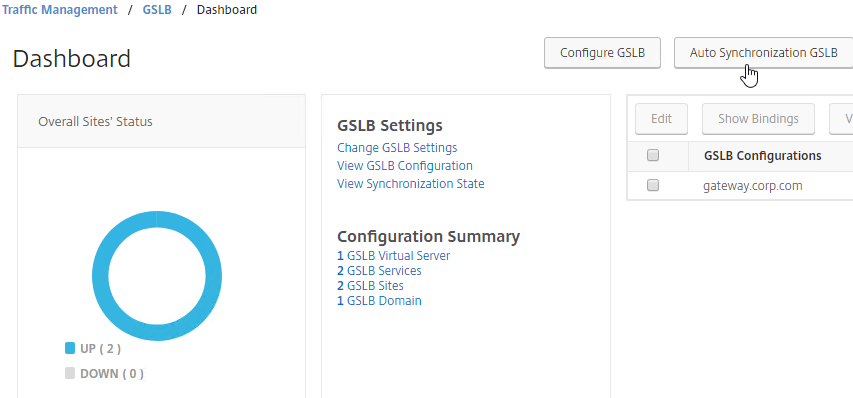Check the select-all GSLB Configurations checkbox
853x398 pixels.
tap(653, 156)
